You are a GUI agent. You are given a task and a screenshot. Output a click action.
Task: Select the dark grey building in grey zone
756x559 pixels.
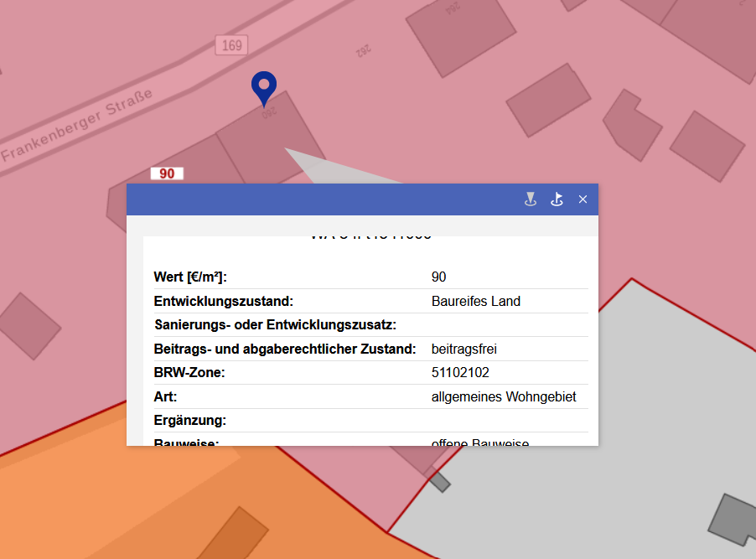pyautogui.click(x=732, y=520)
